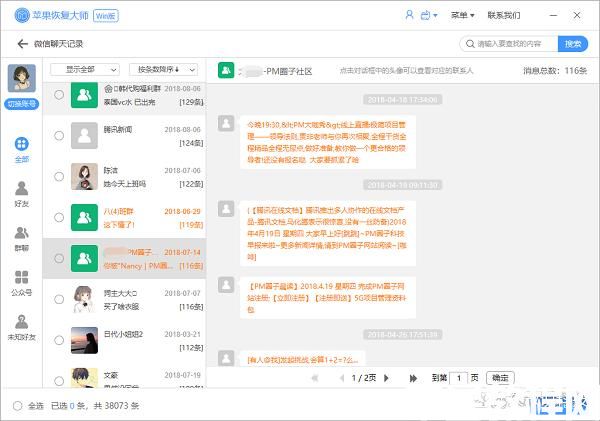Click the avatar of 文豪
The width and height of the screenshot is (600, 421).
85,378
